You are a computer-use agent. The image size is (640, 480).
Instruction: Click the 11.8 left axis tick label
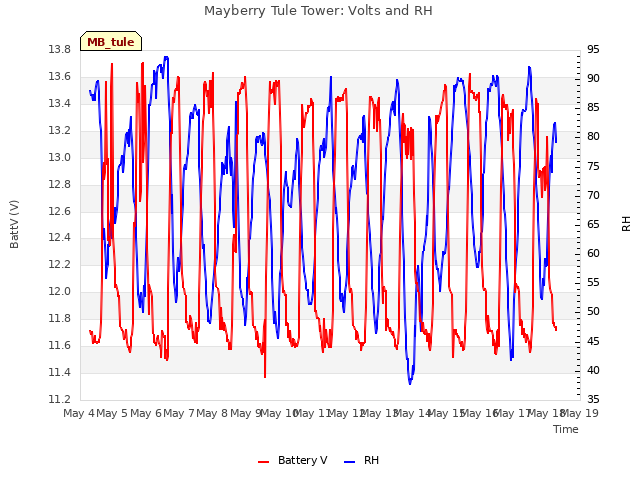coord(60,318)
